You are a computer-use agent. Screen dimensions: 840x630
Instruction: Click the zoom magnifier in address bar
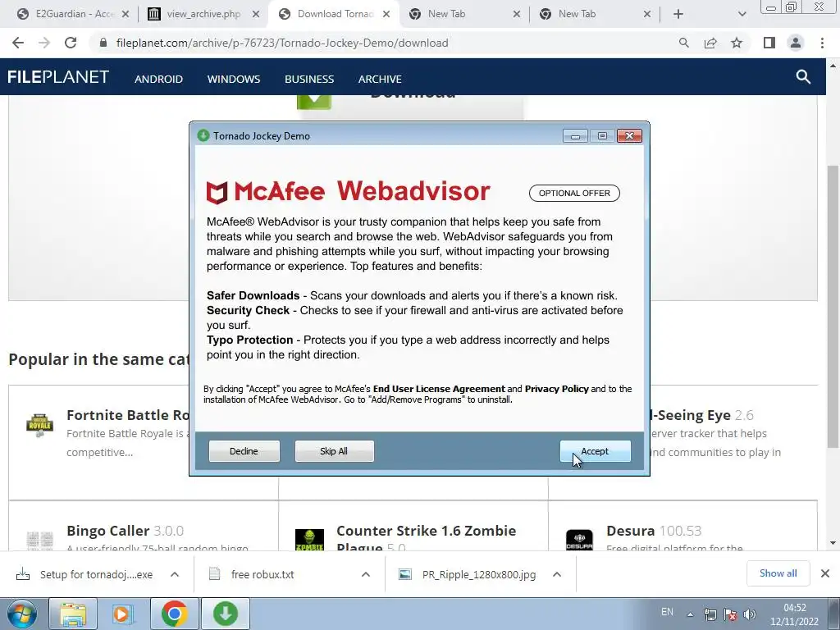(x=683, y=43)
